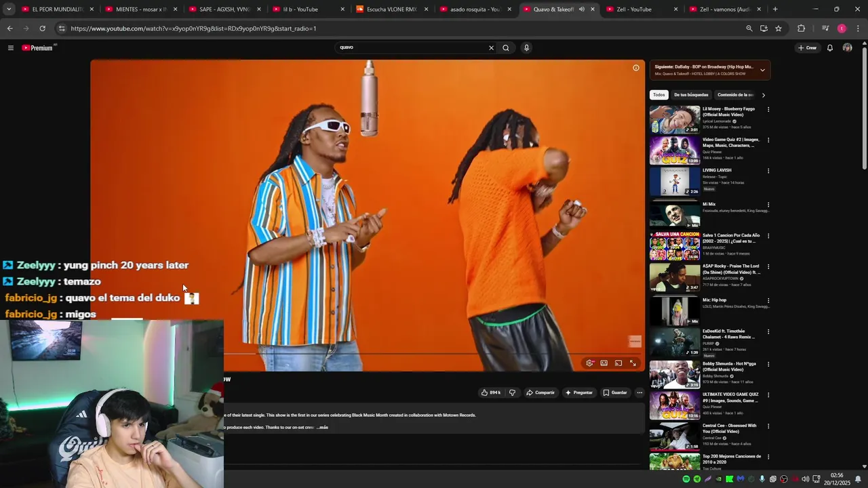Screen dimensions: 868x488
Task: Open EsDeeKid ft. Timothée Chalamet video
Action: coord(728,334)
